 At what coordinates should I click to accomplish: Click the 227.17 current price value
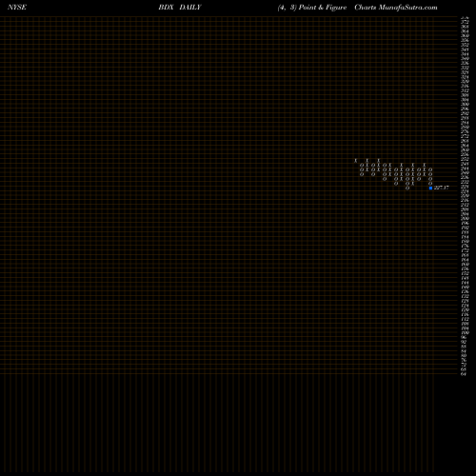tap(441, 188)
